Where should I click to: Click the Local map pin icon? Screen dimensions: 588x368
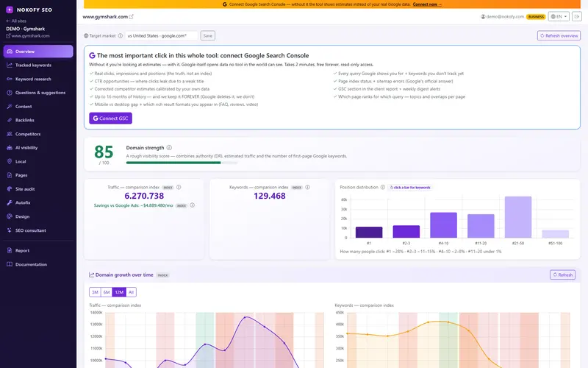pyautogui.click(x=10, y=161)
